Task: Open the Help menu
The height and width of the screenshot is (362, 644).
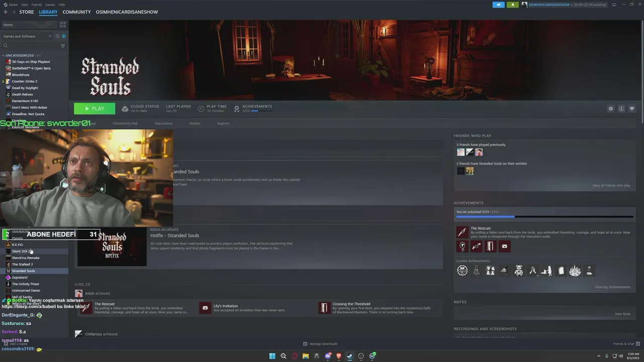Action: click(x=61, y=5)
